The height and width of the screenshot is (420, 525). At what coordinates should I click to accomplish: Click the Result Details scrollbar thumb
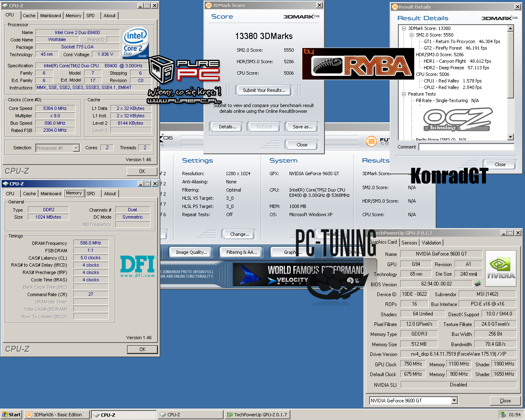click(x=511, y=65)
